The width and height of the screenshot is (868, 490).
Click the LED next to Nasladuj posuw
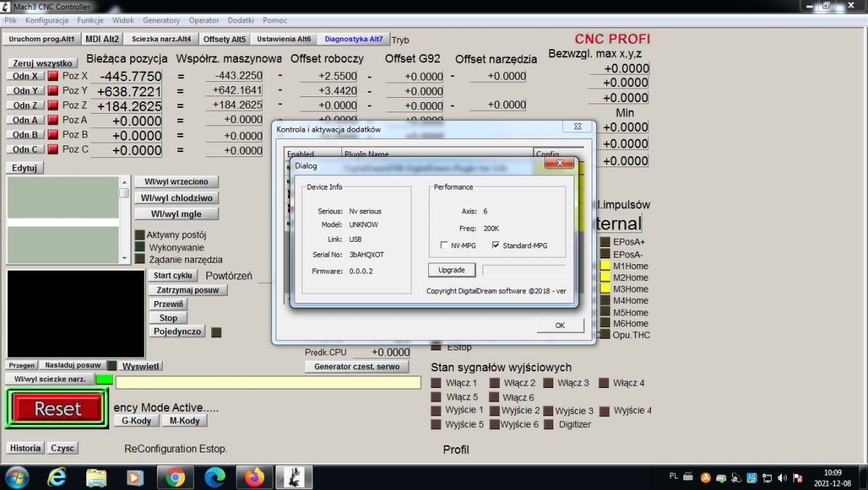coord(112,366)
